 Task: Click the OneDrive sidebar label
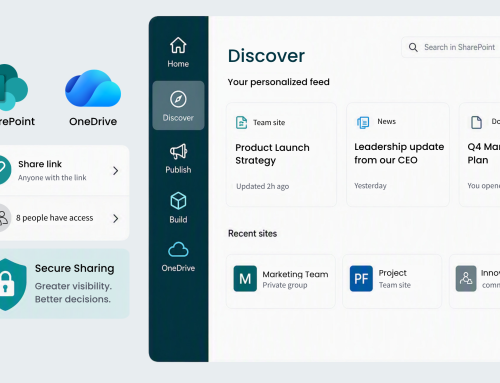pos(178,268)
